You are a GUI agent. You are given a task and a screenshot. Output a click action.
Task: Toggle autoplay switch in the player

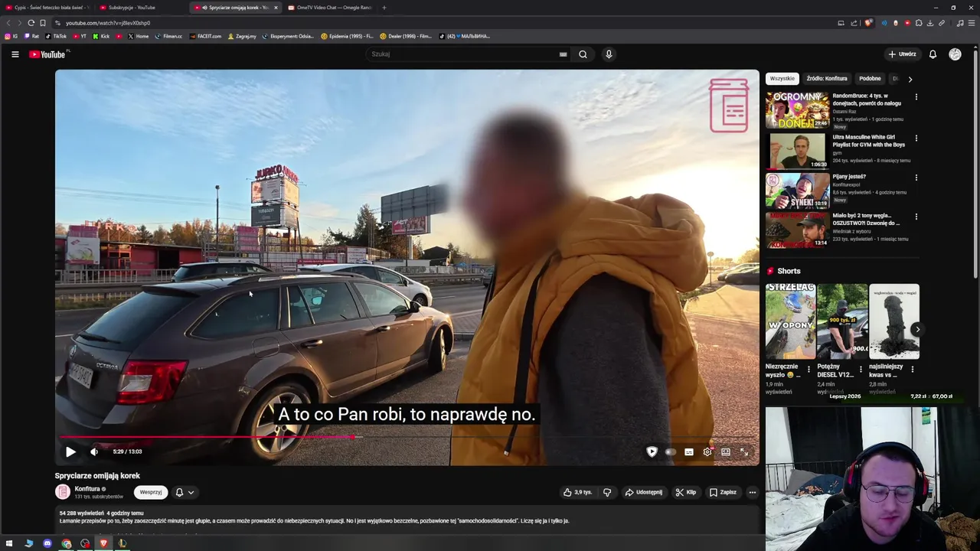click(671, 452)
